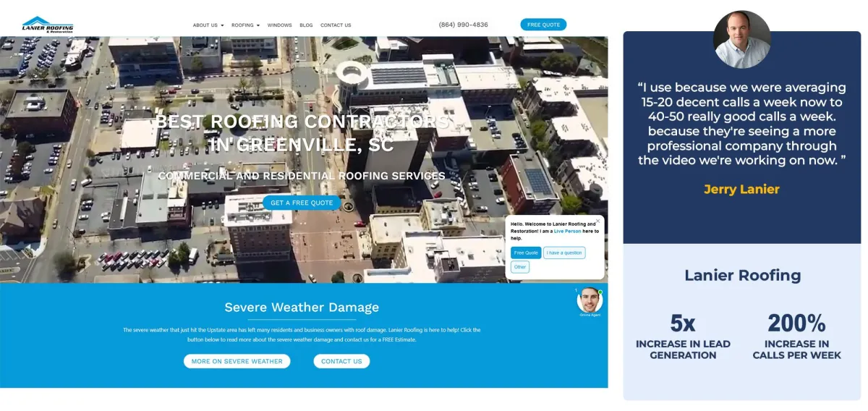Click Jerry Lanier's portrait photo
Screen dimensions: 868x411
741,40
